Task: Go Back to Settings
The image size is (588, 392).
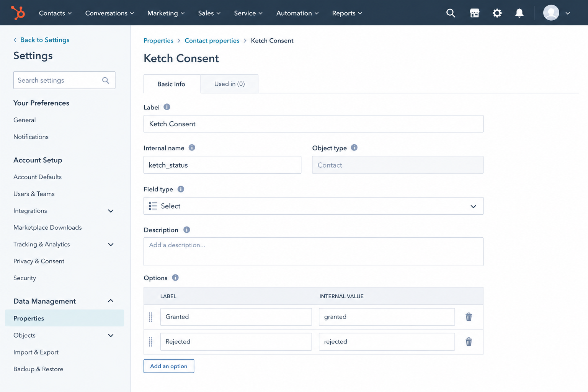Action: click(x=41, y=40)
